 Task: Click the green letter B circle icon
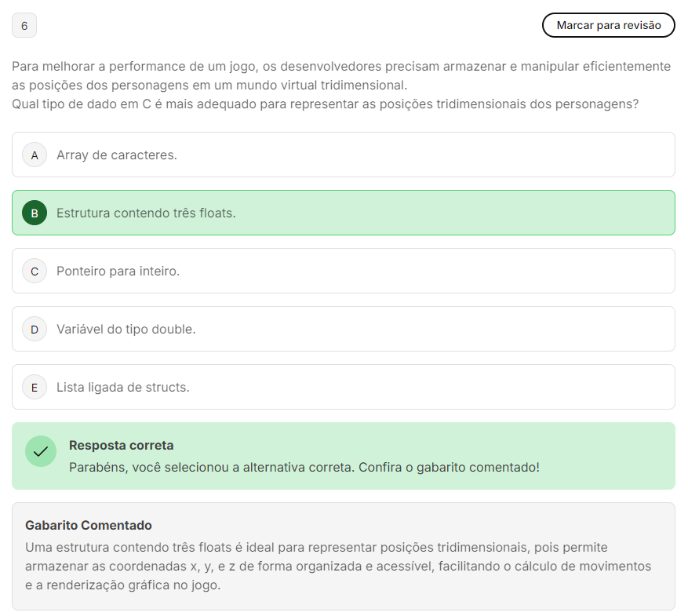(35, 213)
